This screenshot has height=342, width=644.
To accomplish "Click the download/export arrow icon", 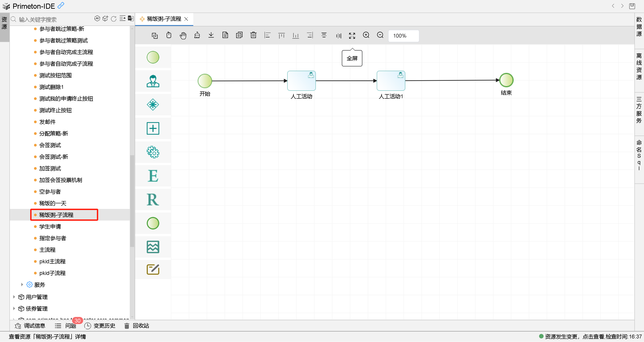I will (211, 35).
